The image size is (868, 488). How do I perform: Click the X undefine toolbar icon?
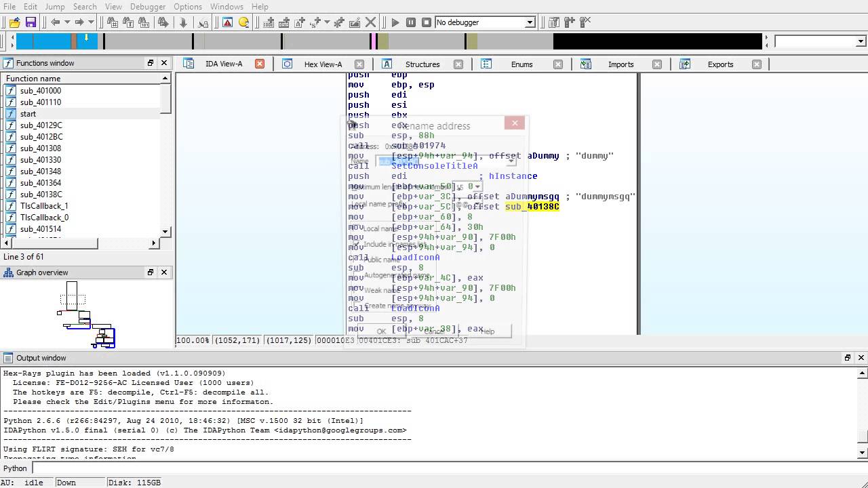pos(370,22)
